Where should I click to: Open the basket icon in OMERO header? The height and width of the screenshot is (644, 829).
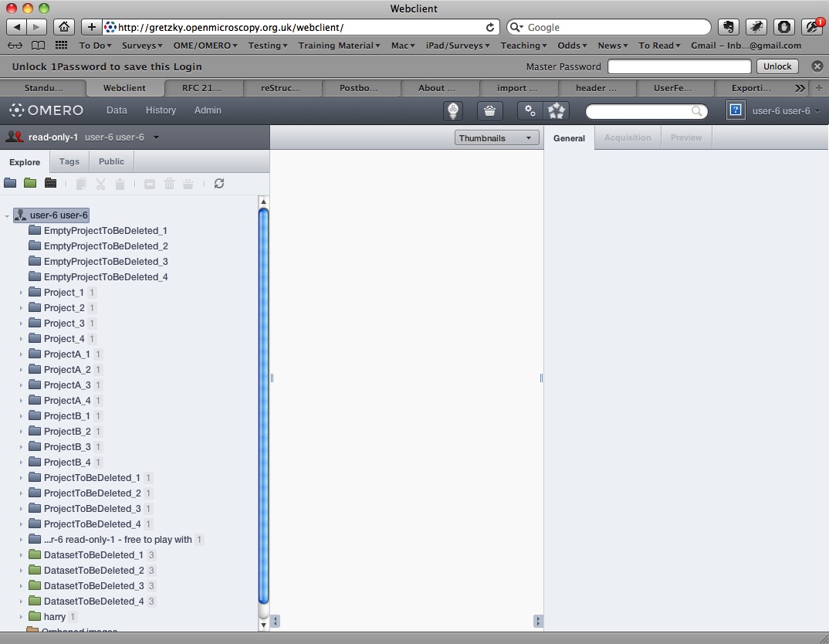pos(489,111)
